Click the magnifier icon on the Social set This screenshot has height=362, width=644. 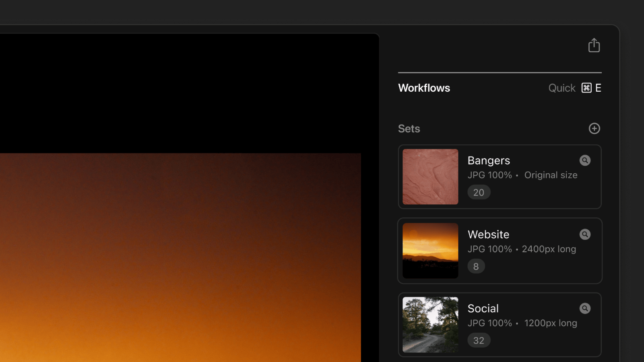click(x=585, y=308)
